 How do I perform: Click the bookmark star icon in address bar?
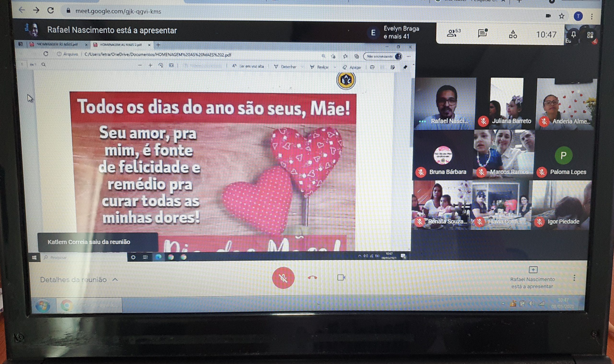click(561, 16)
